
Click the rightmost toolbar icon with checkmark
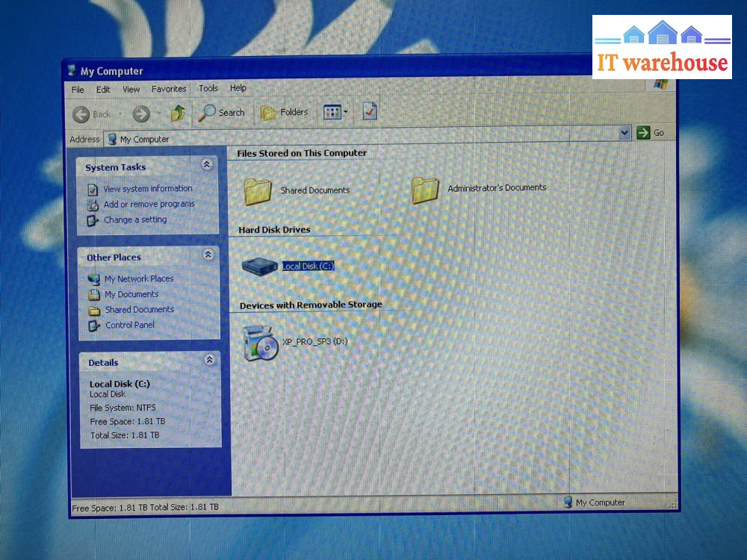pyautogui.click(x=370, y=112)
